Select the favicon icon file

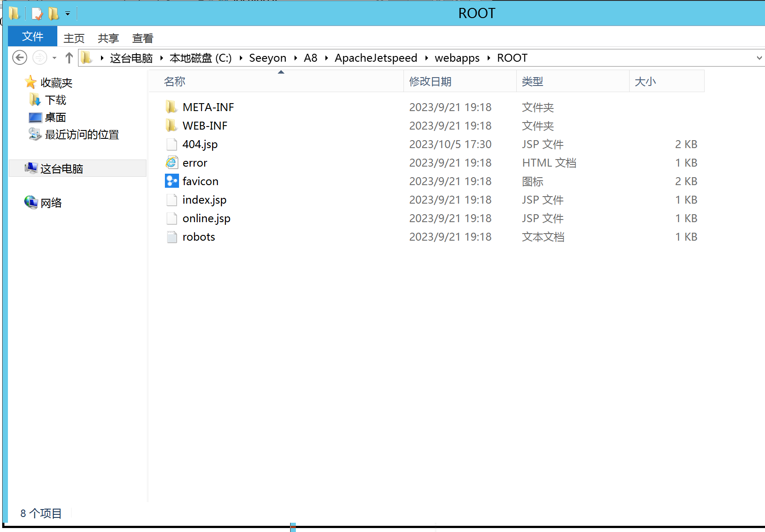pyautogui.click(x=172, y=181)
